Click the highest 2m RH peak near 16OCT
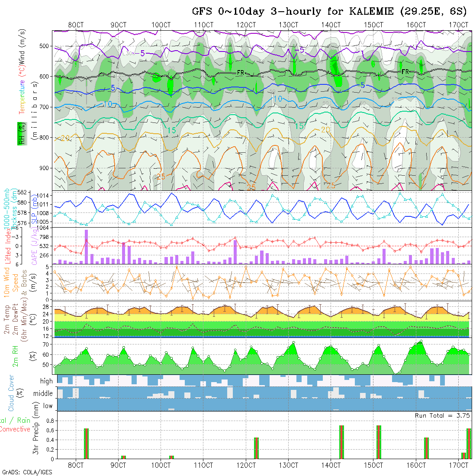The image size is (476, 476). tap(421, 341)
